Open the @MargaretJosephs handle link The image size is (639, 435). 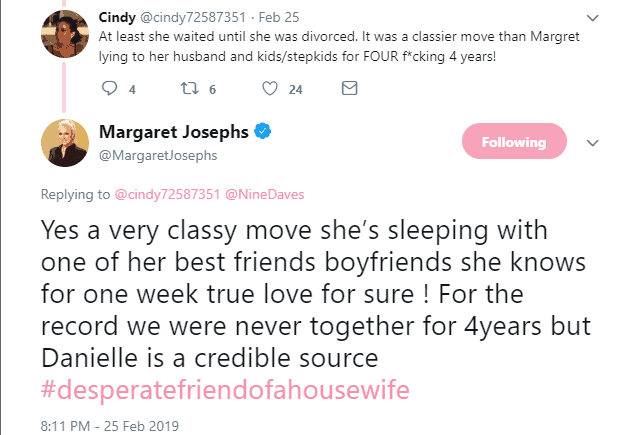158,154
